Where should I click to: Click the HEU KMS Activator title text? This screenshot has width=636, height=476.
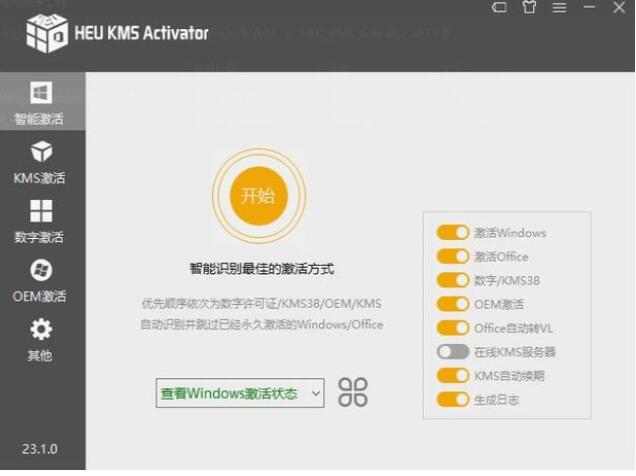pyautogui.click(x=141, y=33)
